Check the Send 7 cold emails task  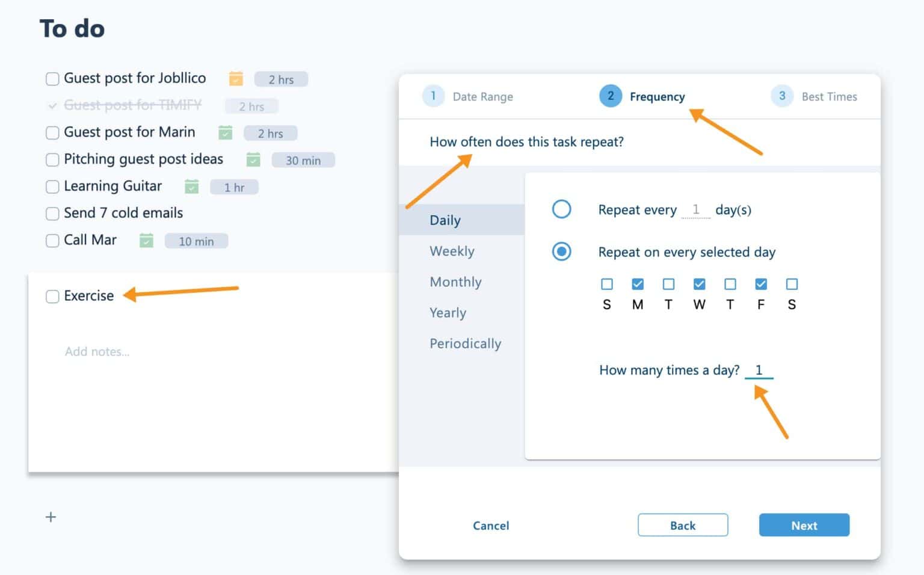pyautogui.click(x=52, y=214)
